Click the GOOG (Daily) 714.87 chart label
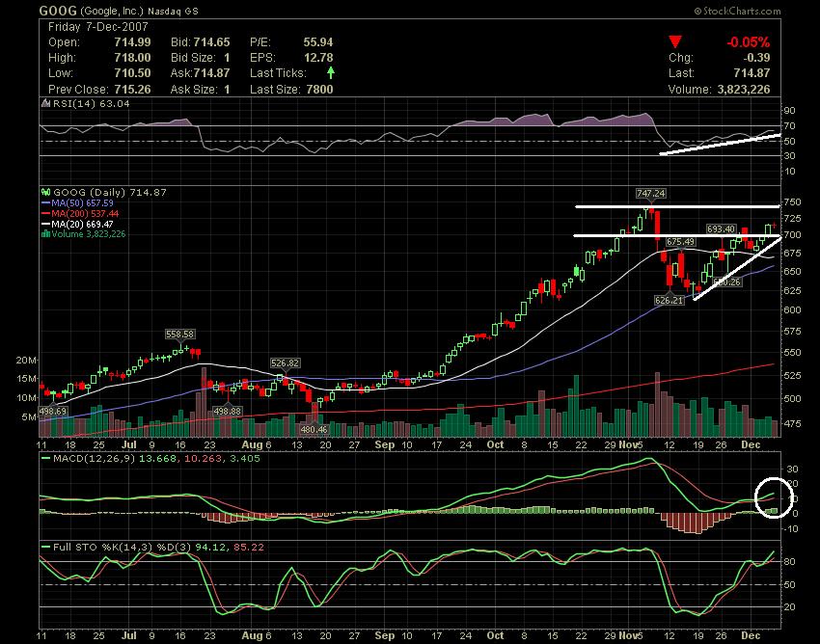The width and height of the screenshot is (820, 644). coord(109,193)
